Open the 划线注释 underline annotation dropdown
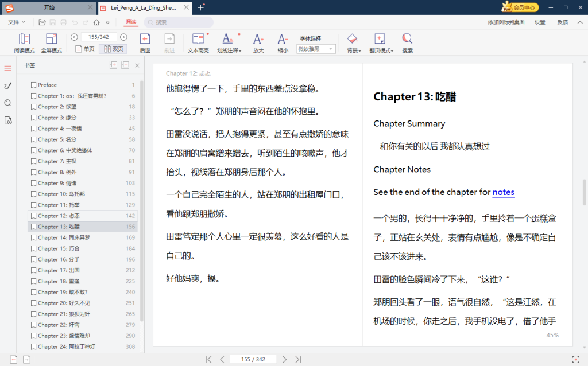The height and width of the screenshot is (366, 588). click(229, 42)
